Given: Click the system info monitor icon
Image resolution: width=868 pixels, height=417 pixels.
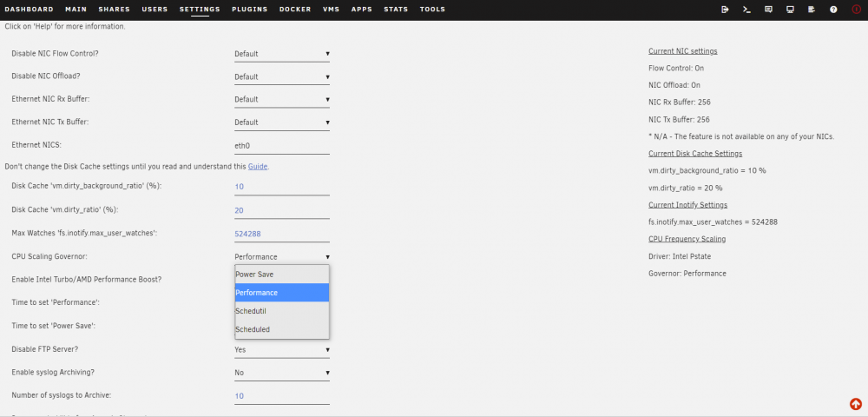Looking at the screenshot, I should click(791, 10).
